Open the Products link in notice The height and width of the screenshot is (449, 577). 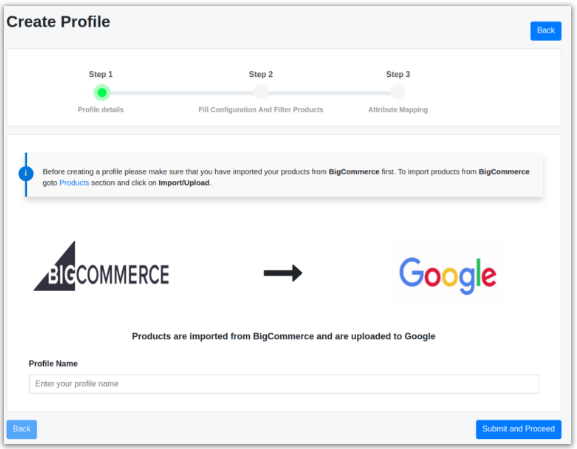(74, 183)
